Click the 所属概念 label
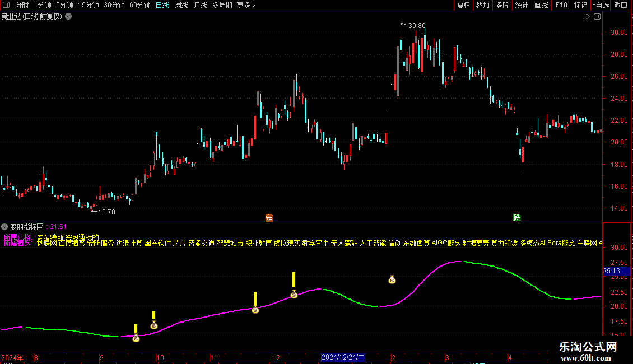633x364 pixels. pos(17,244)
